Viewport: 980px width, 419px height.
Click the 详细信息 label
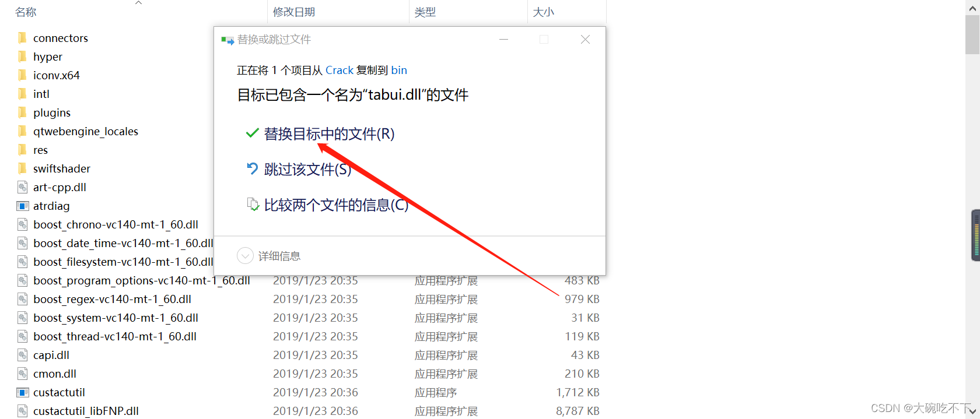tap(279, 256)
